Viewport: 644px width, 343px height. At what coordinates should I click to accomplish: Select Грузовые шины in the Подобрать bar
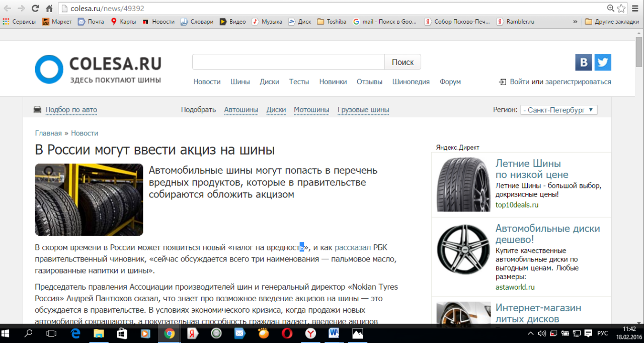pyautogui.click(x=363, y=110)
